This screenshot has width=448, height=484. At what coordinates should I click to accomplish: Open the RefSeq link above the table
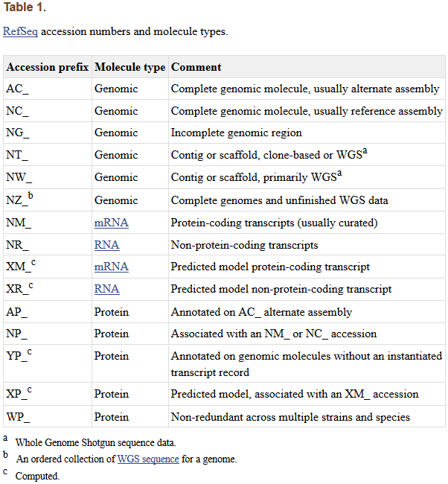click(20, 32)
